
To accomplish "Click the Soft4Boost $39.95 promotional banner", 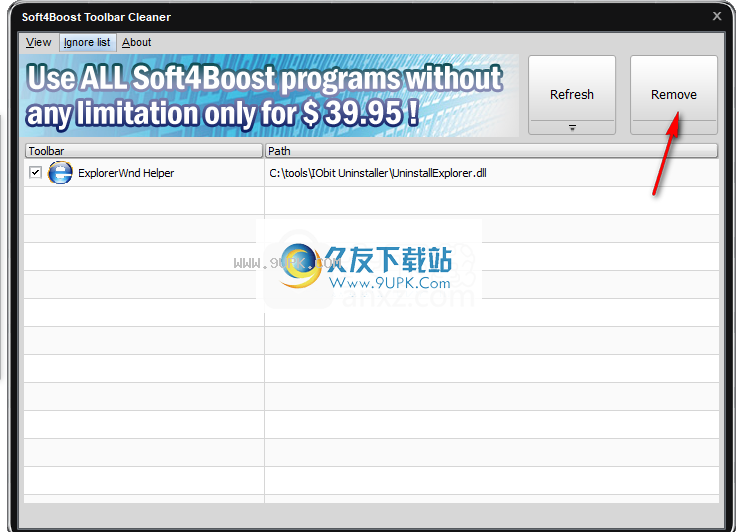I will tap(269, 96).
